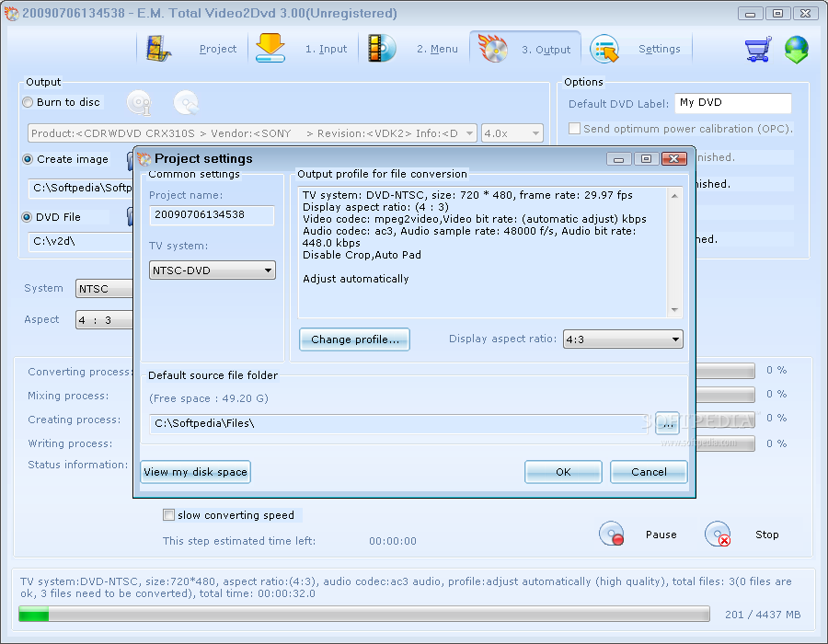
Task: Open the Display aspect ratio 4:3 dropdown
Action: (x=623, y=339)
